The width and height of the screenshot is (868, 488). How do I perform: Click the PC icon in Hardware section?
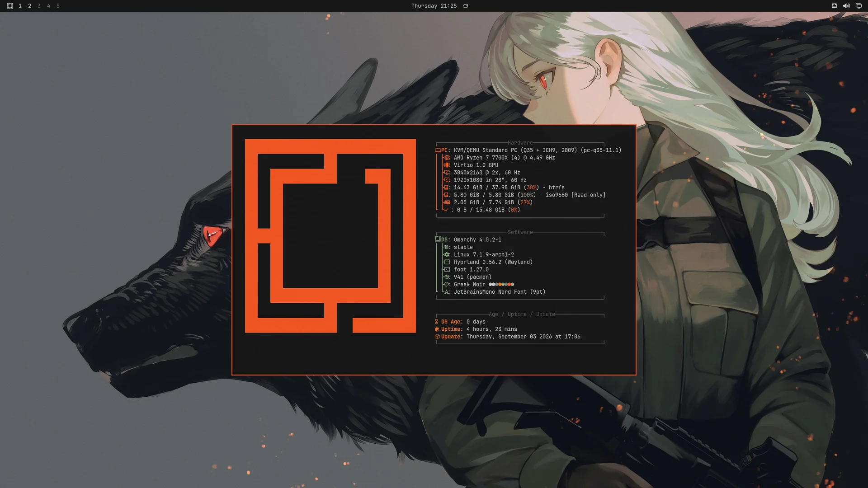[x=438, y=150]
